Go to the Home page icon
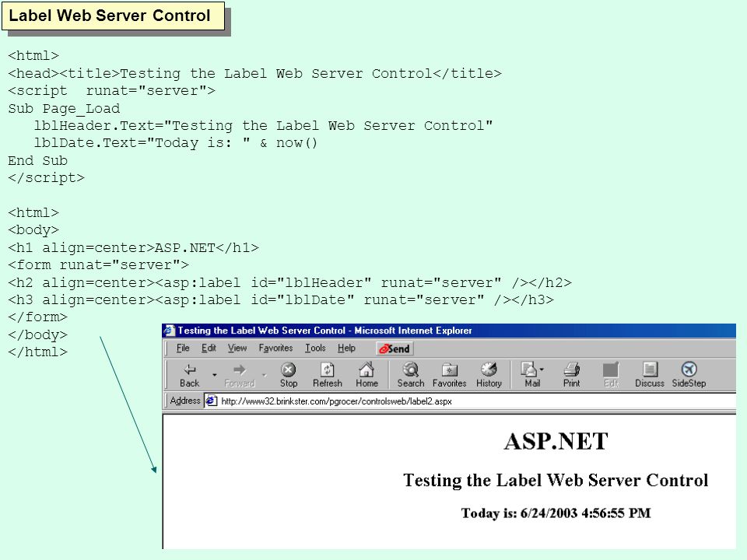 pos(366,375)
